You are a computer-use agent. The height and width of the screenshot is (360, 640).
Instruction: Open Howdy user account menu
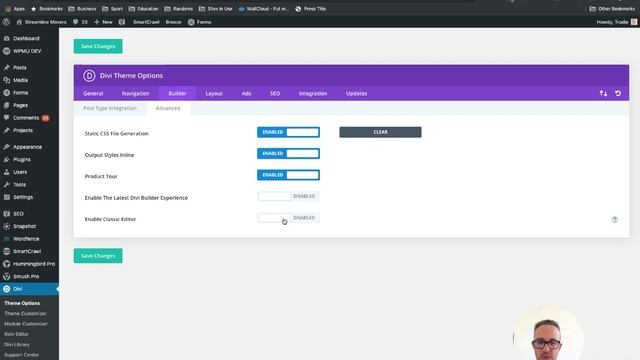tap(616, 22)
